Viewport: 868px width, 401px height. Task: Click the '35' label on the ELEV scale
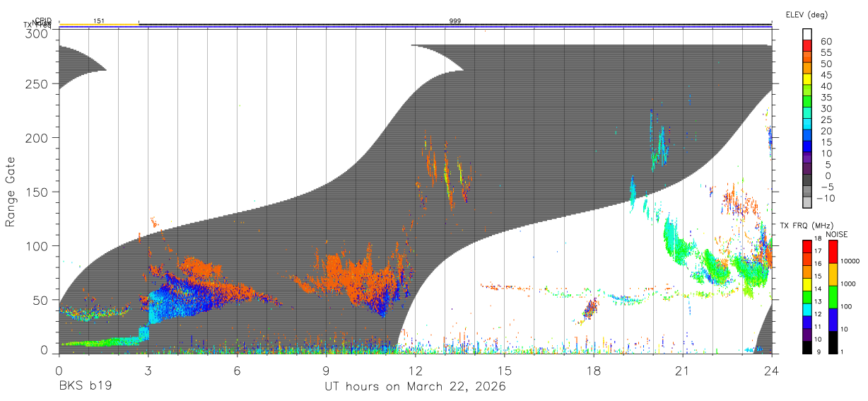[x=825, y=98]
